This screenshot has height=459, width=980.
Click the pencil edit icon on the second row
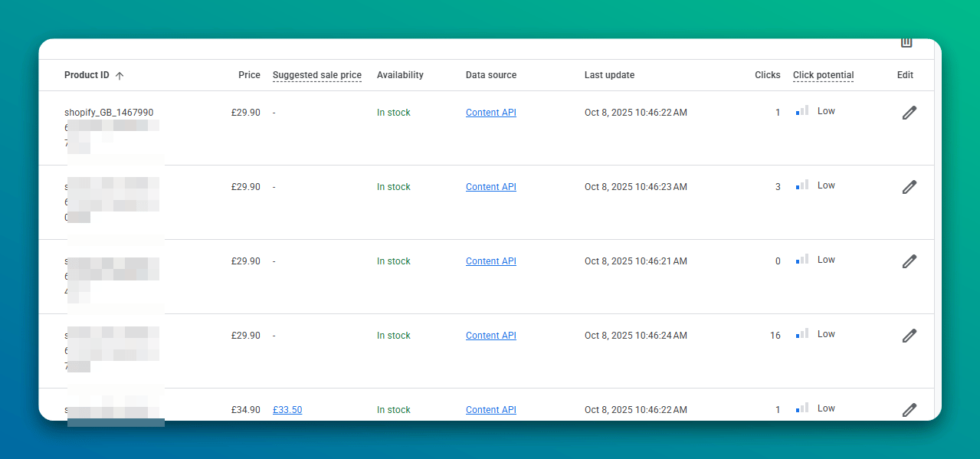(909, 186)
